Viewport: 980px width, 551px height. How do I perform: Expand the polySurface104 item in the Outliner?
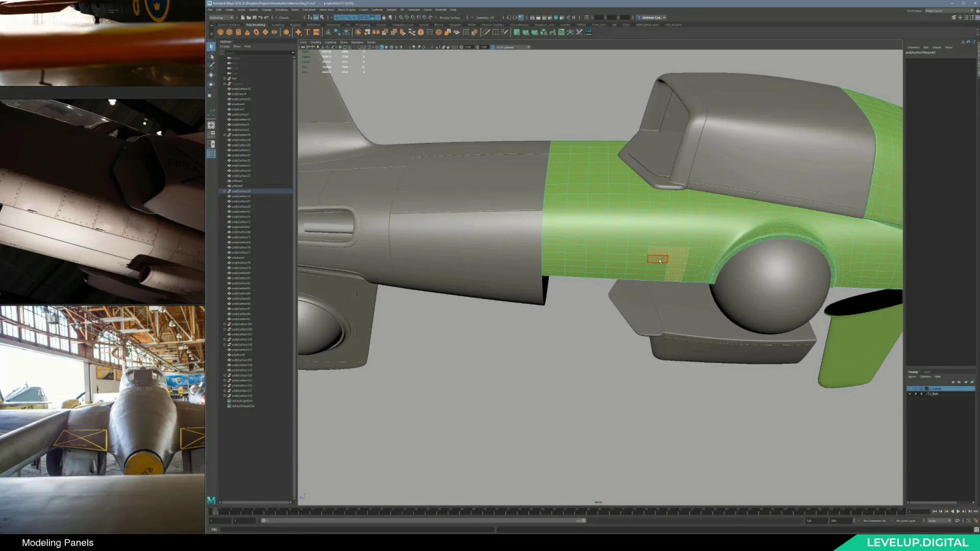point(225,324)
